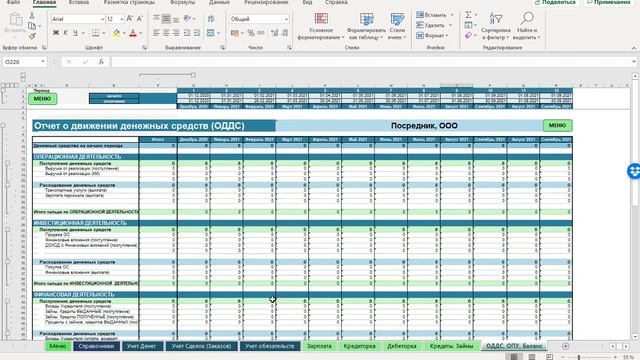Open Сортировка и фильтр menu

tap(496, 26)
